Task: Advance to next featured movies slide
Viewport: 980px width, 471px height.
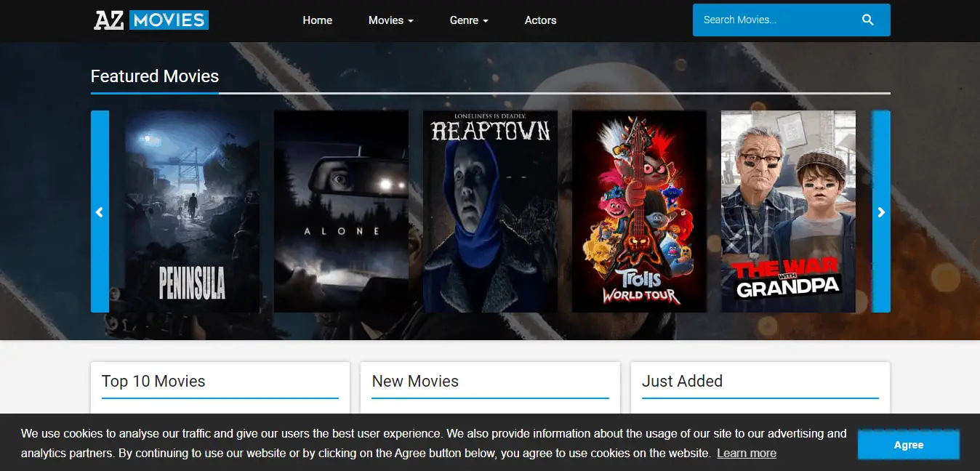Action: click(x=881, y=212)
